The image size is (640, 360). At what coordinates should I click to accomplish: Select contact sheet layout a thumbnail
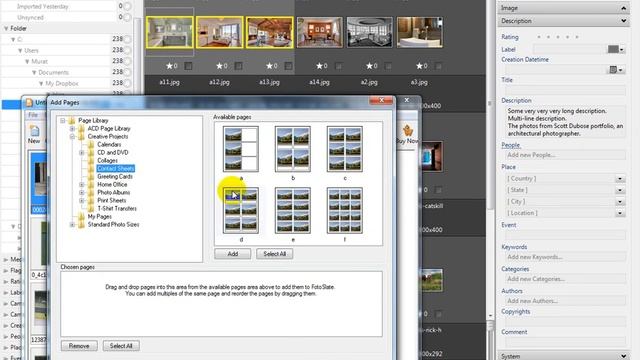click(241, 149)
